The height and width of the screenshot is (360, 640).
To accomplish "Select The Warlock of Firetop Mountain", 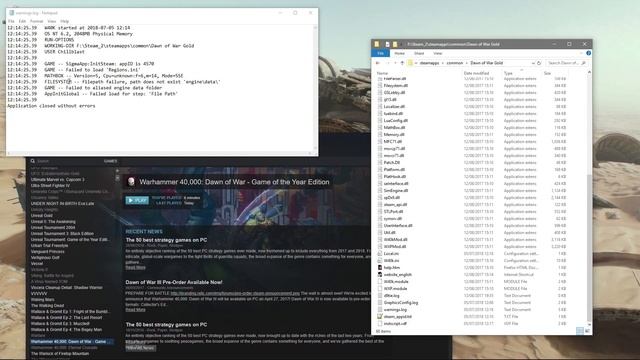I will tap(60, 354).
